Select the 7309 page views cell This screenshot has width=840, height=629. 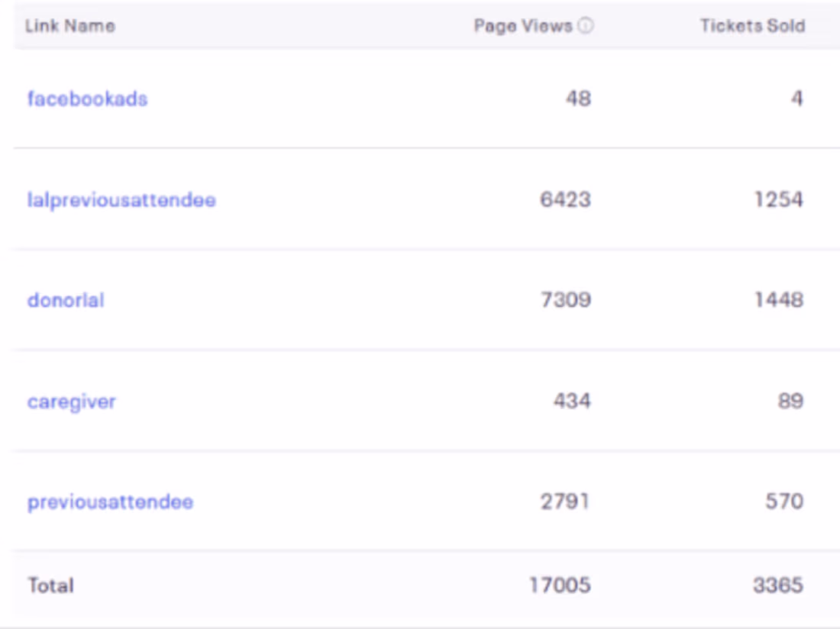[x=565, y=300]
